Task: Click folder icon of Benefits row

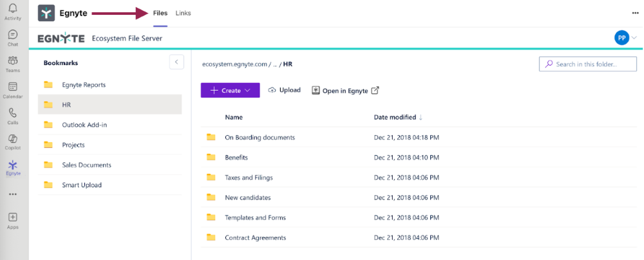Action: (x=211, y=157)
